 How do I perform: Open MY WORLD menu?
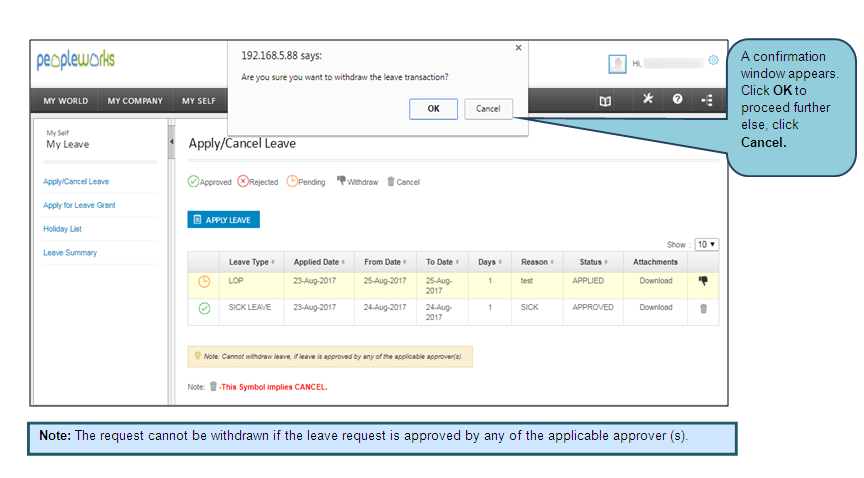pyautogui.click(x=66, y=101)
